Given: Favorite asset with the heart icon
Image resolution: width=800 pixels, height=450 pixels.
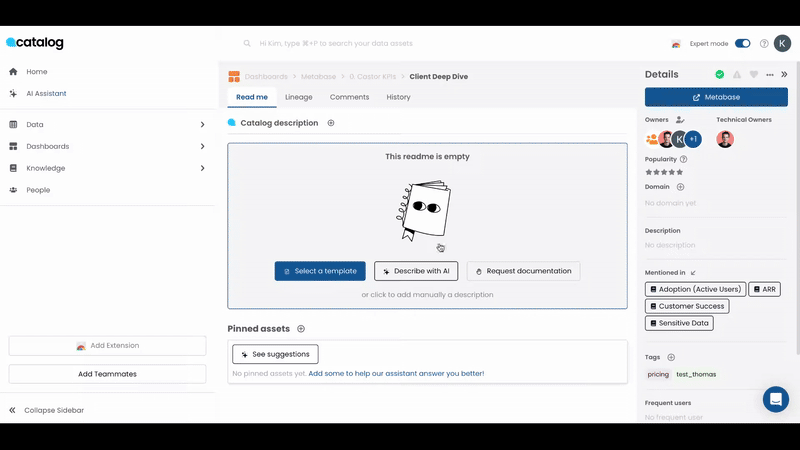Looking at the screenshot, I should [x=754, y=74].
